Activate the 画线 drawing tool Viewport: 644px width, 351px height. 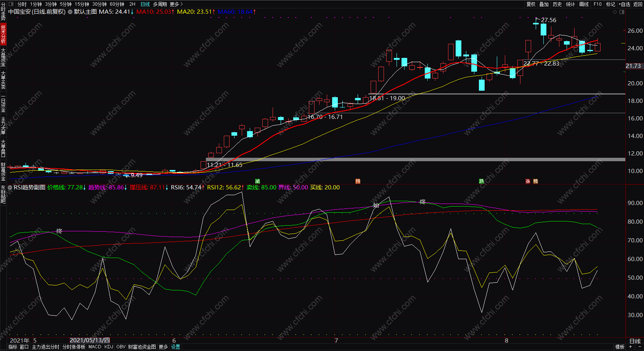(584, 4)
